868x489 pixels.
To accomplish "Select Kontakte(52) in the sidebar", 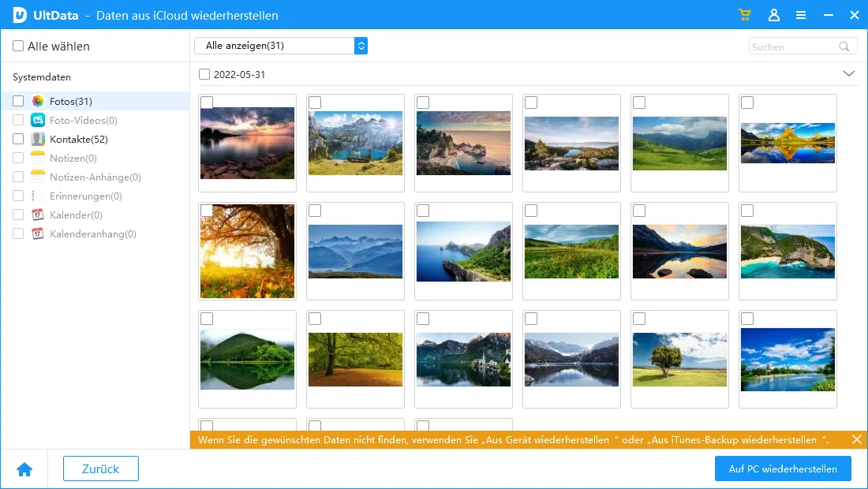I will pyautogui.click(x=79, y=139).
